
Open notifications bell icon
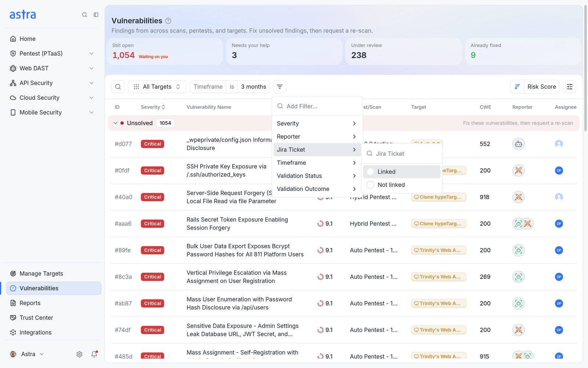click(94, 354)
